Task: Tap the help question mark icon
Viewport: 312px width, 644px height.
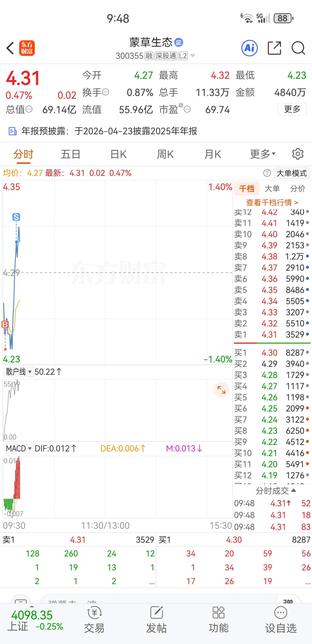Action: click(x=267, y=173)
